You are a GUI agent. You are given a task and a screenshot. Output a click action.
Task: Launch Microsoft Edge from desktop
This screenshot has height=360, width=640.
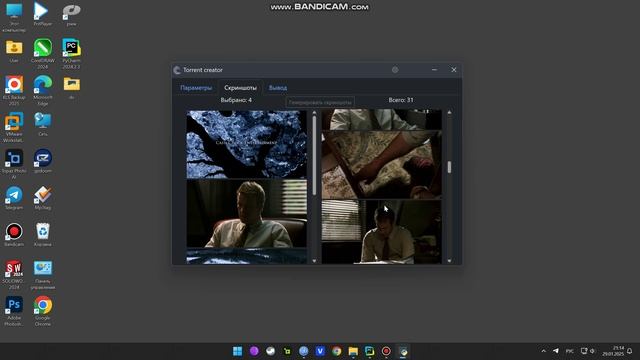point(42,91)
